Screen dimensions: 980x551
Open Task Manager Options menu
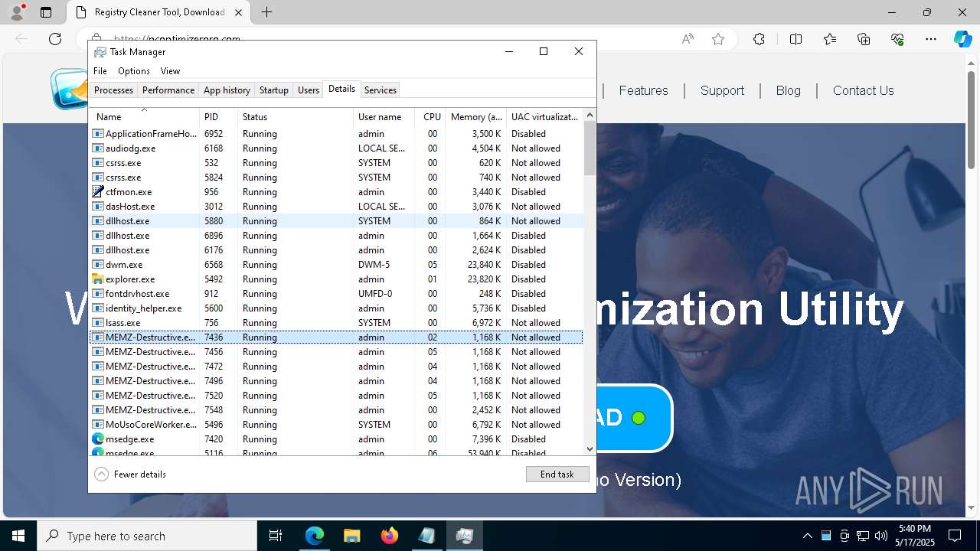point(134,70)
